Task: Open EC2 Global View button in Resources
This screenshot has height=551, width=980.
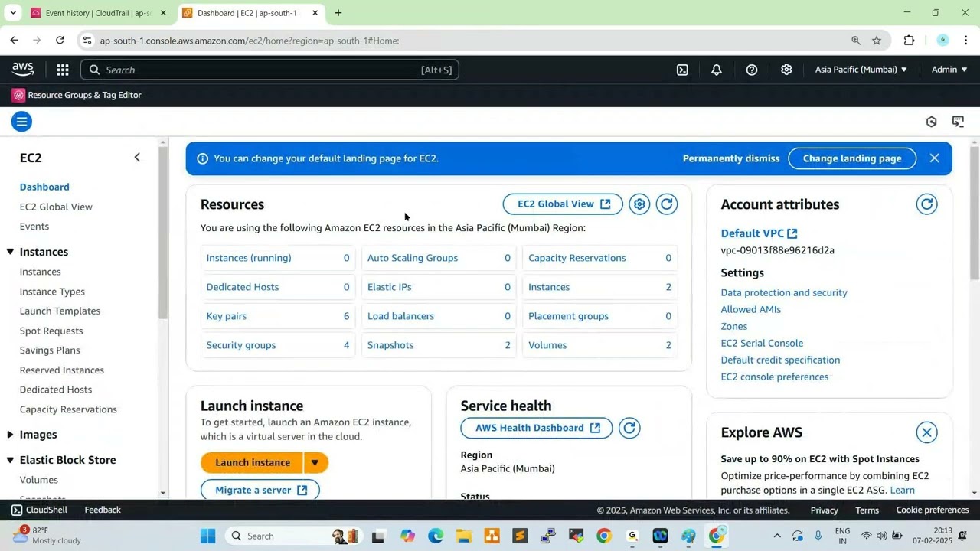Action: (x=563, y=204)
